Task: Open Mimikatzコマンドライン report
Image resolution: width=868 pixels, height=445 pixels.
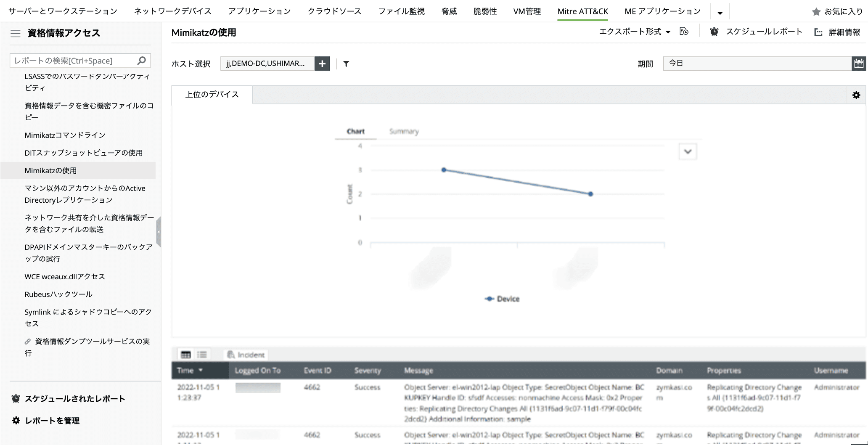Action: click(65, 135)
